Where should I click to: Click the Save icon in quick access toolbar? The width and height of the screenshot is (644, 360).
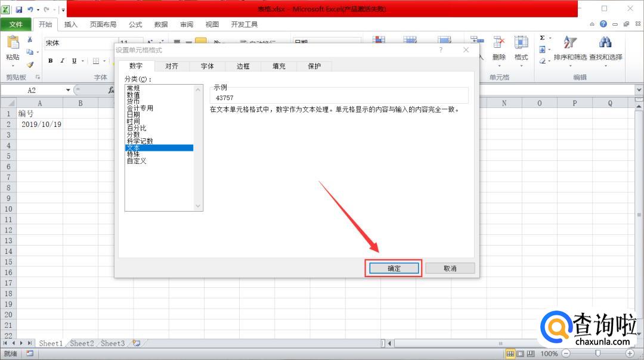point(19,9)
